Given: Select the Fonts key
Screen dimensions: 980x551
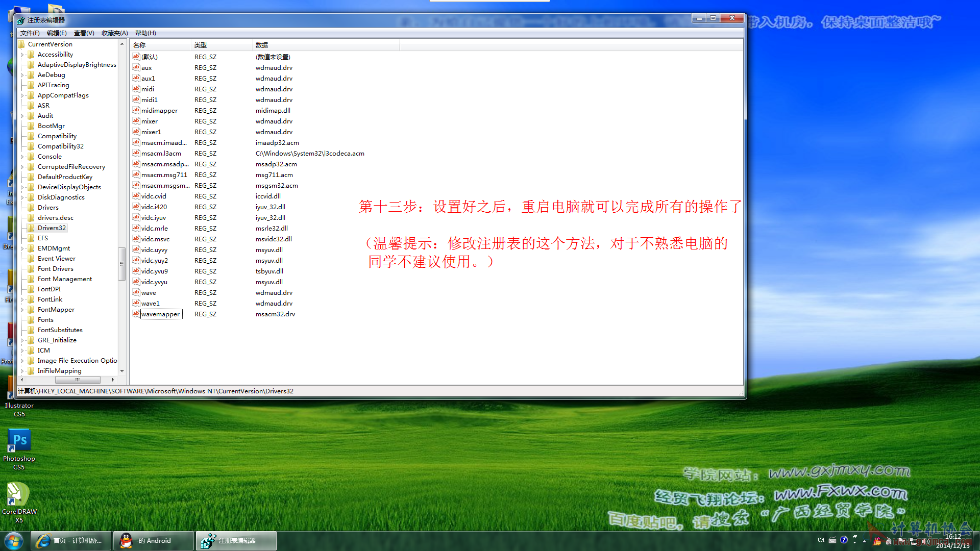Looking at the screenshot, I should click(45, 320).
